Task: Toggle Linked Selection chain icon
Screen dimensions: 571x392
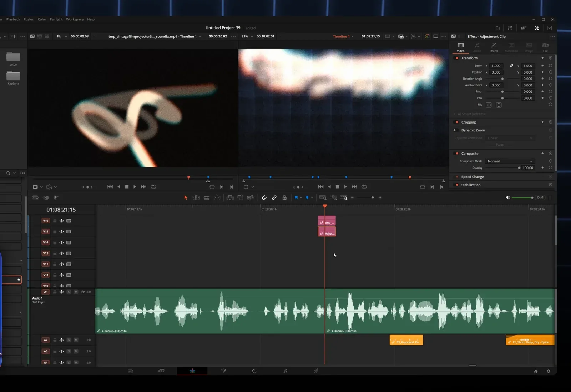Action: coord(274,197)
